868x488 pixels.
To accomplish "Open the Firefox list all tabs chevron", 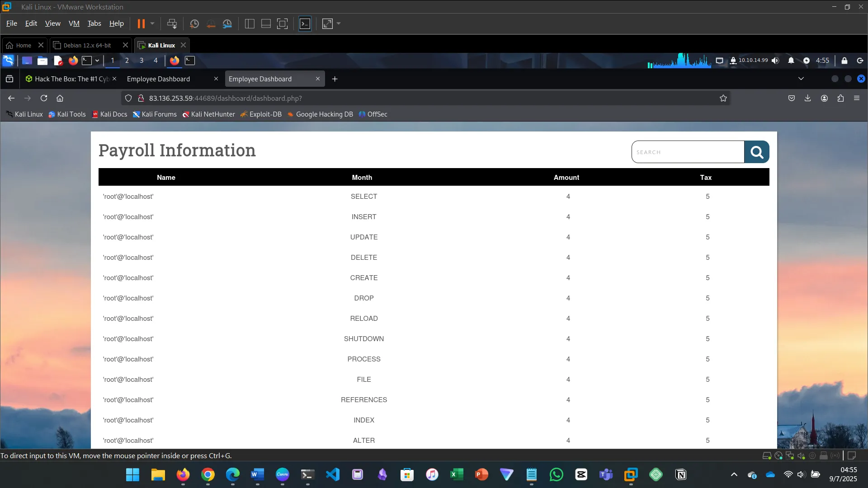I will point(801,79).
